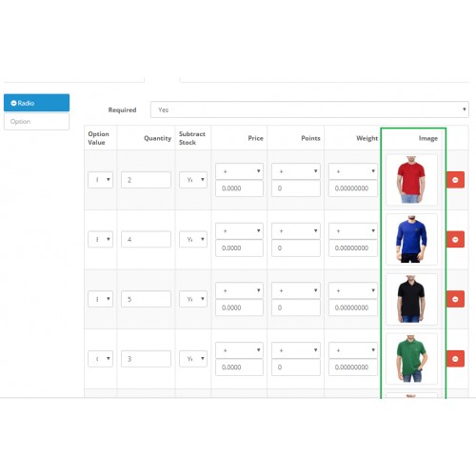The width and height of the screenshot is (476, 476).
Task: Open price prefix dropdown in third row
Action: point(239,290)
